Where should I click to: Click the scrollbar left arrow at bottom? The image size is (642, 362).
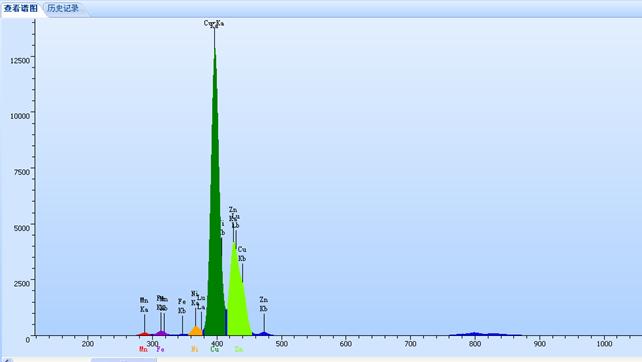(x=7, y=360)
